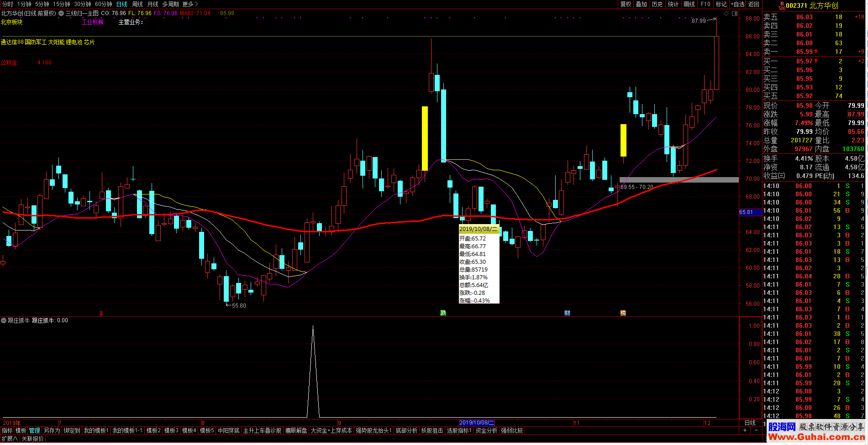Click the 北京板块 sector link
Screen dimensions: 868x445
coord(12,22)
